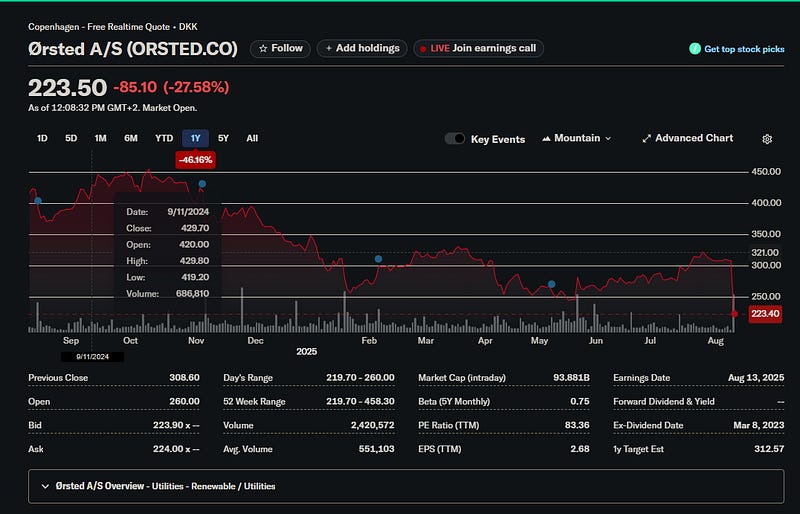Image resolution: width=800 pixels, height=514 pixels.
Task: Switch chart to 6M range
Action: point(131,138)
